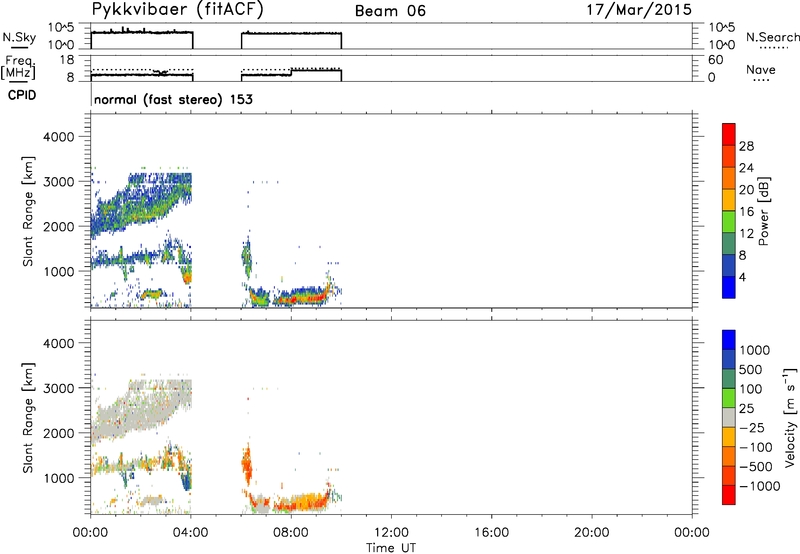Pick the red bottom segment of Velocity colorbar
The width and height of the screenshot is (800, 554).
coord(729,495)
